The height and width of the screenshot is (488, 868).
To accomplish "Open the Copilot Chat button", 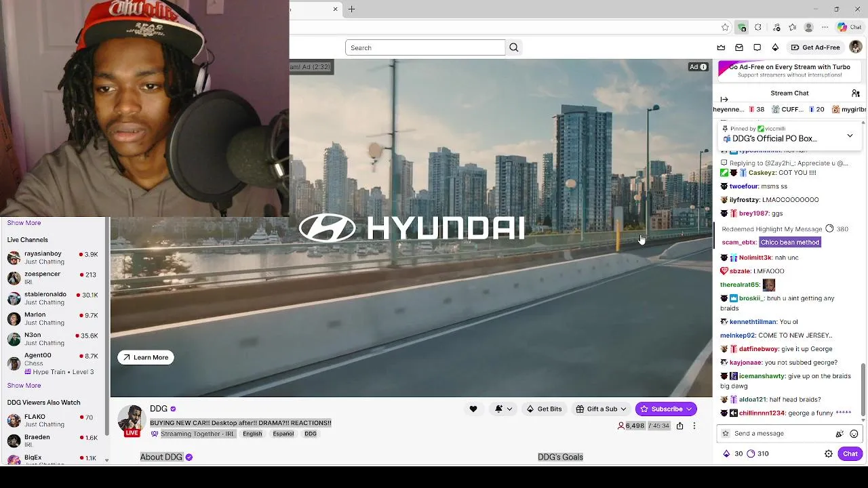I will point(849,28).
